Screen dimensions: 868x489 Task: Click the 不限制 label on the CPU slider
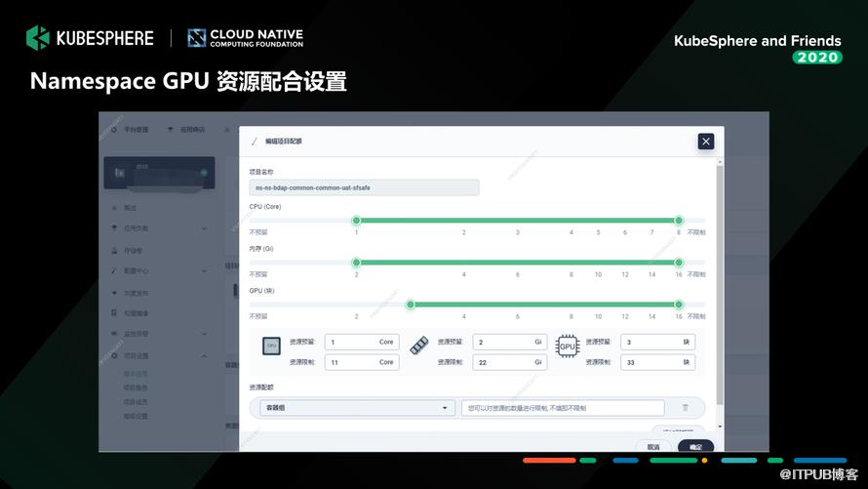point(695,232)
